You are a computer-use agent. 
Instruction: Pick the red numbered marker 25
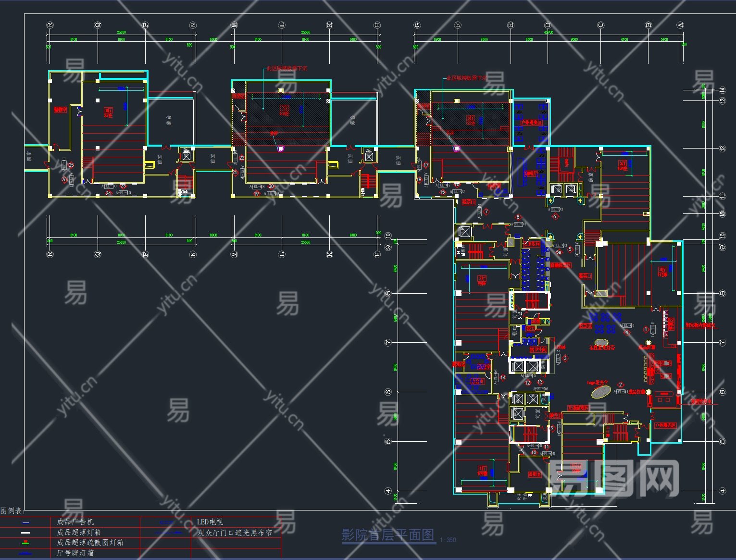(71, 165)
